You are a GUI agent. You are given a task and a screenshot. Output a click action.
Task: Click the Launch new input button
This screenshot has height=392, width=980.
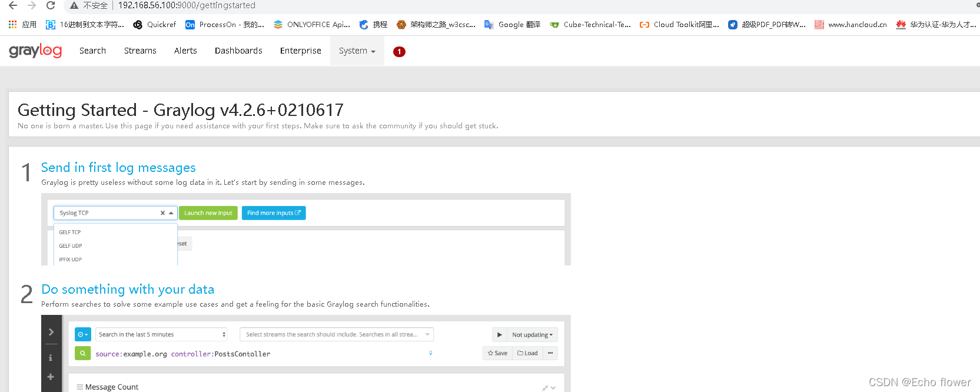pos(208,213)
